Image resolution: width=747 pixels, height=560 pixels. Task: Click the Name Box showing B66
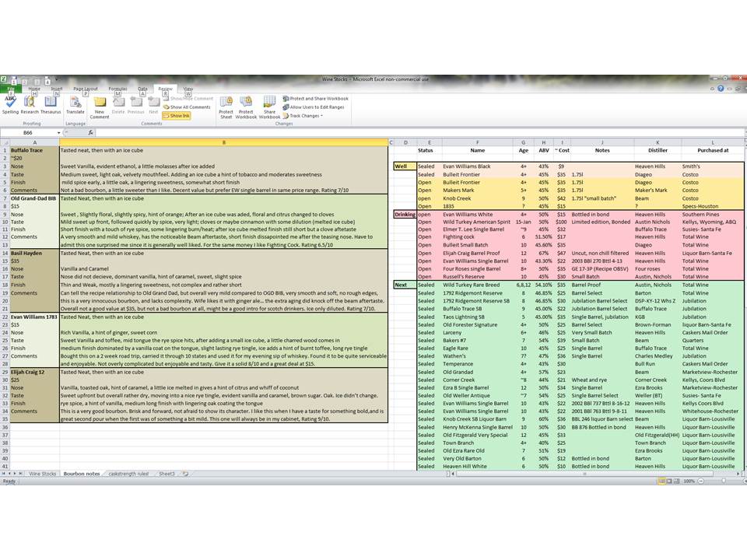click(28, 133)
